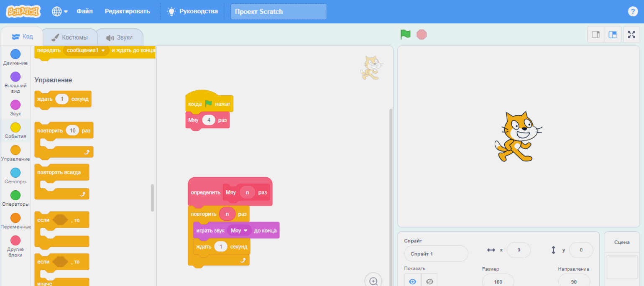Switch to the Звуки tab
Screen dimensions: 644x286
pos(120,37)
